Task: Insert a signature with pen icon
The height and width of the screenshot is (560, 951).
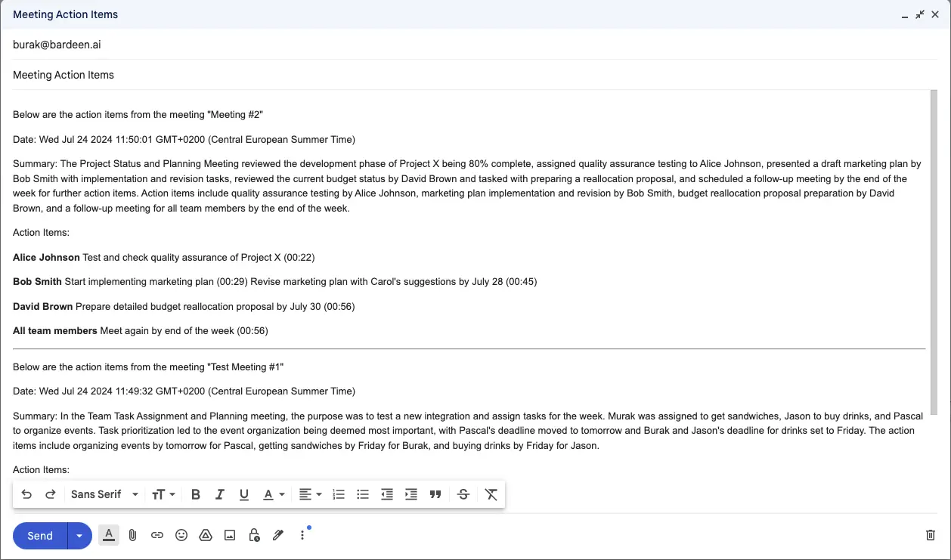Action: [278, 535]
